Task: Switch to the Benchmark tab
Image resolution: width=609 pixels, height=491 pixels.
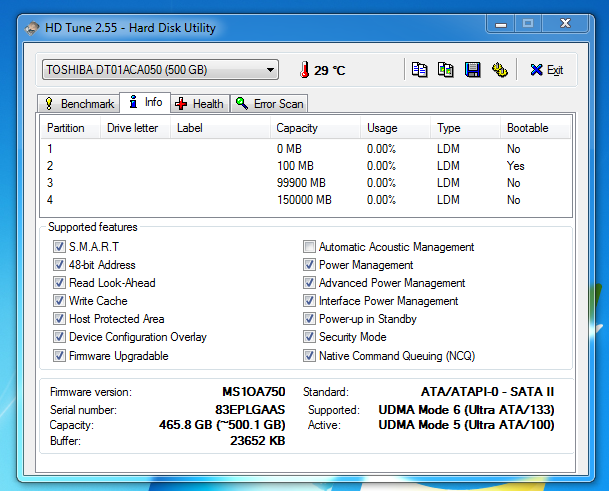Action: click(x=78, y=104)
